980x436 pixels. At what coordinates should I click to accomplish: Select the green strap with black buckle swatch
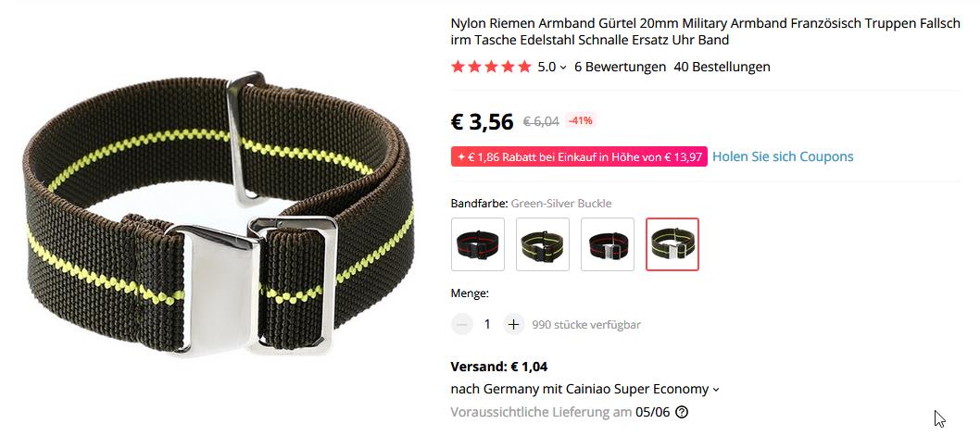[x=543, y=244]
